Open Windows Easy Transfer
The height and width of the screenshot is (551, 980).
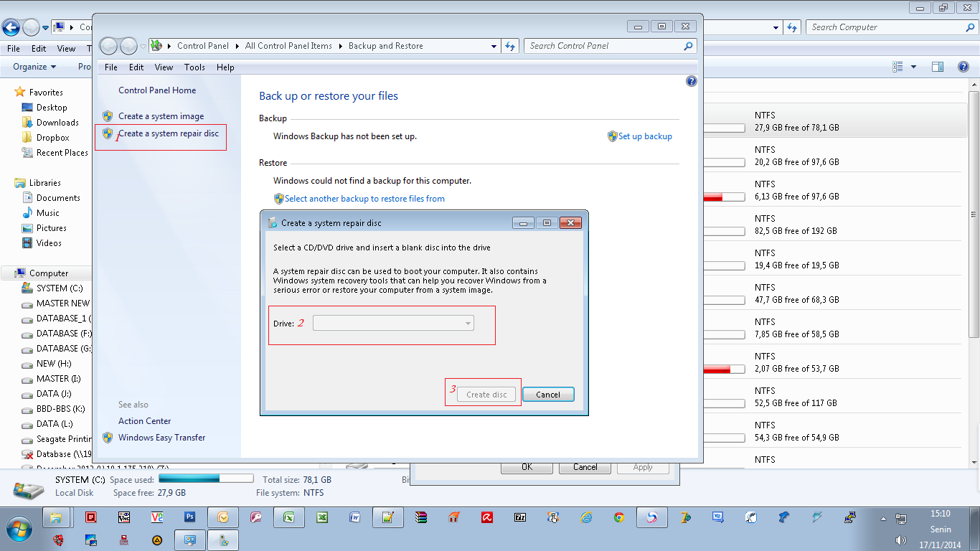coord(161,438)
